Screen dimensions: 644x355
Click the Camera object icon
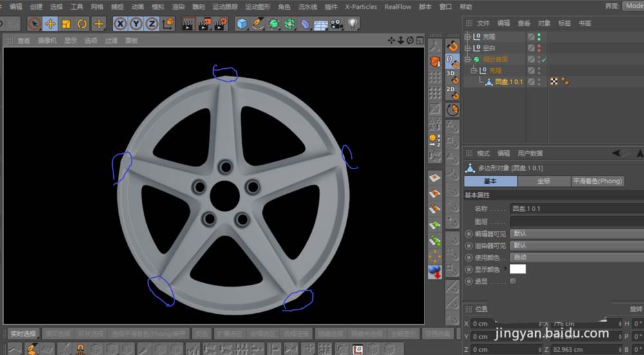point(336,24)
